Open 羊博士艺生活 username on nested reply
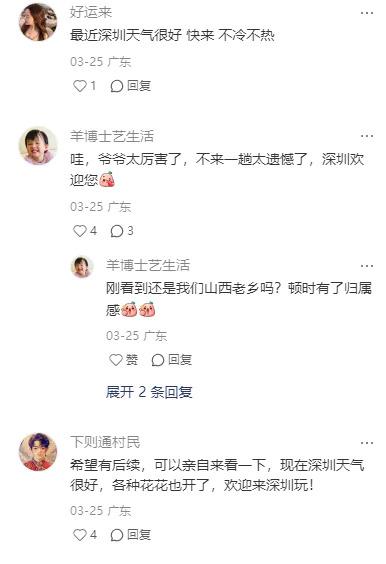This screenshot has width=386, height=564. click(x=147, y=265)
